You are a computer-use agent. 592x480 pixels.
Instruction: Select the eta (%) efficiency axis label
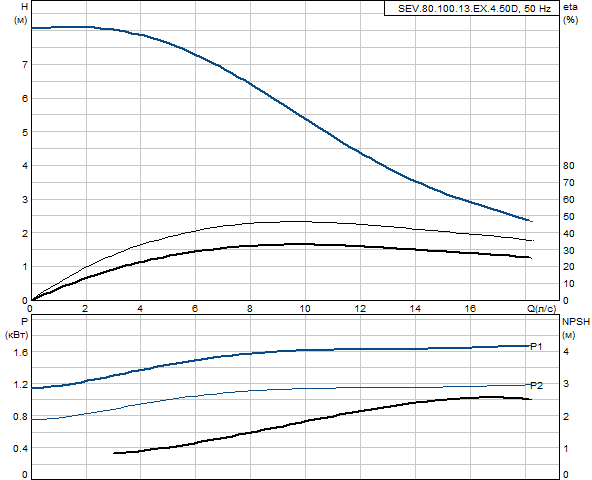(570, 14)
